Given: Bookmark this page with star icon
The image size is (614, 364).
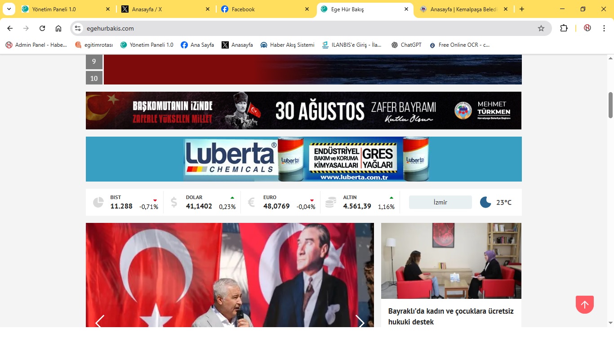Looking at the screenshot, I should [x=541, y=28].
